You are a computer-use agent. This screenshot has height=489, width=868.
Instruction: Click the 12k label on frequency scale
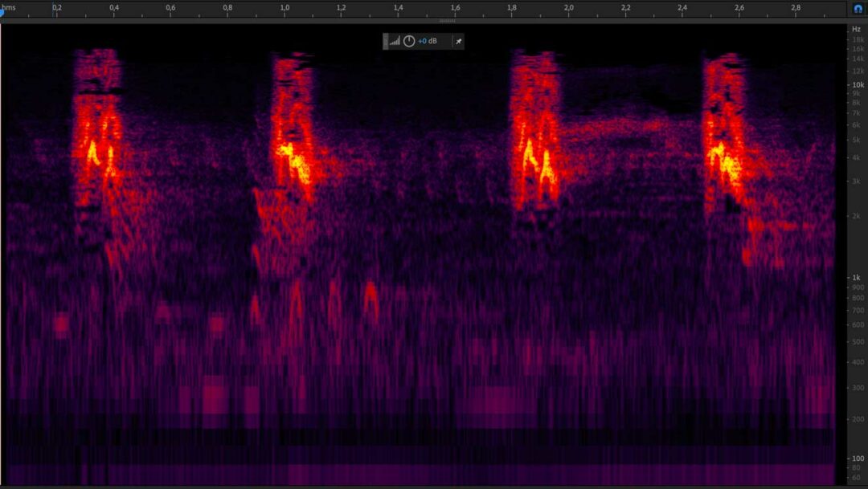coord(858,71)
